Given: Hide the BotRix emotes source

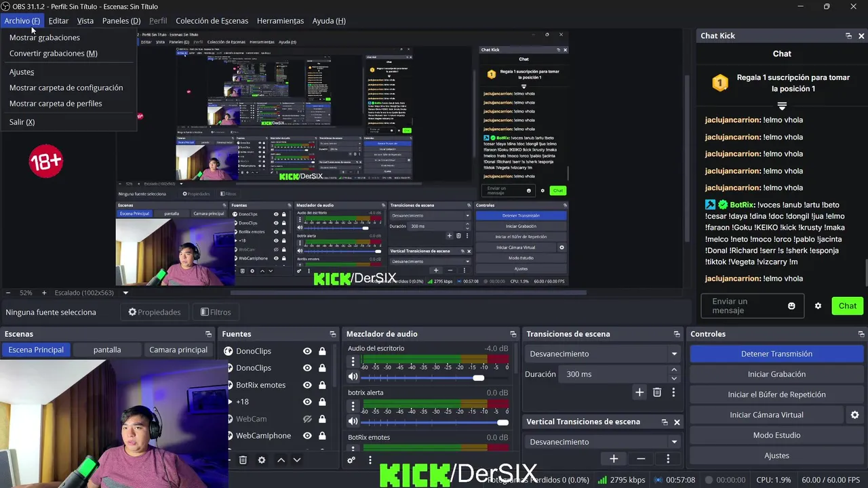Looking at the screenshot, I should (307, 385).
